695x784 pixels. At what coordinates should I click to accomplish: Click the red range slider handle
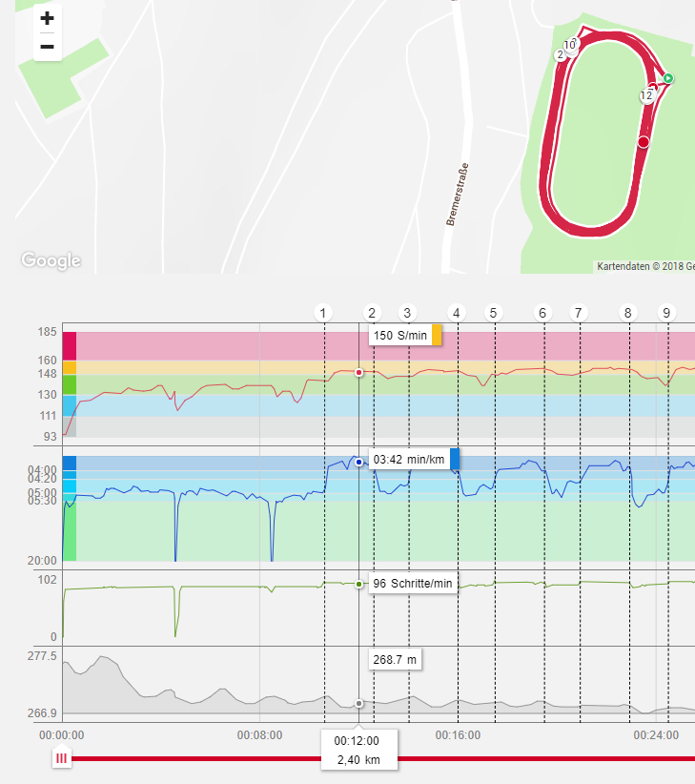62,759
